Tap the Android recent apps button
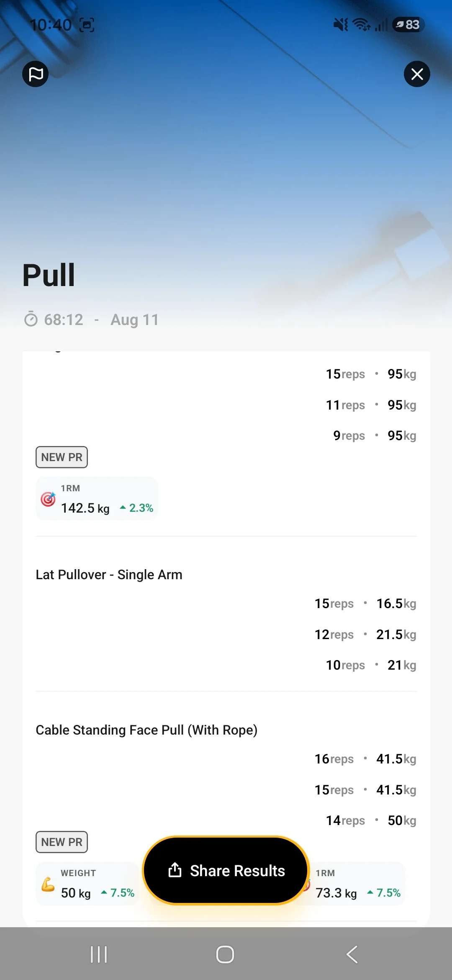Viewport: 452px width, 980px height. pyautogui.click(x=99, y=954)
